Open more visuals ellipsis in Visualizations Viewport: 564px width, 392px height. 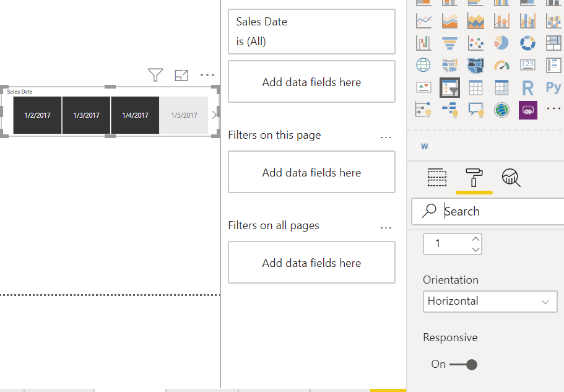[553, 108]
